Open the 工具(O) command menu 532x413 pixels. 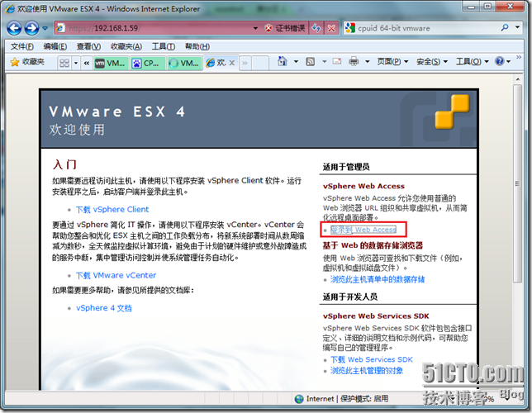(x=472, y=62)
